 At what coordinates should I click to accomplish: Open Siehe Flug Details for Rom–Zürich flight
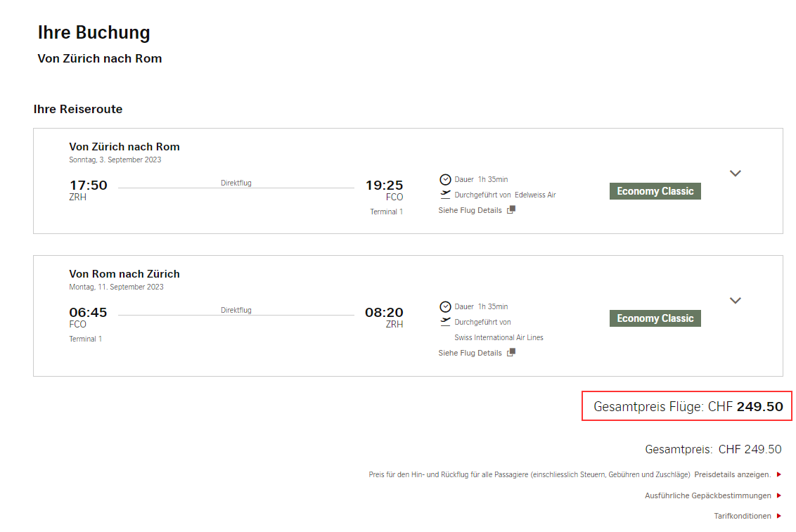470,353
